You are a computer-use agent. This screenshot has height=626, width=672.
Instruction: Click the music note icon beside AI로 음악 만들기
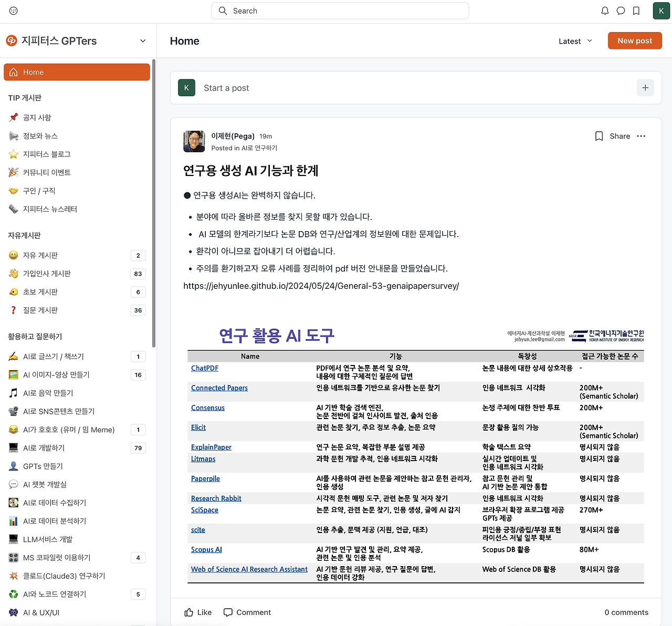14,393
